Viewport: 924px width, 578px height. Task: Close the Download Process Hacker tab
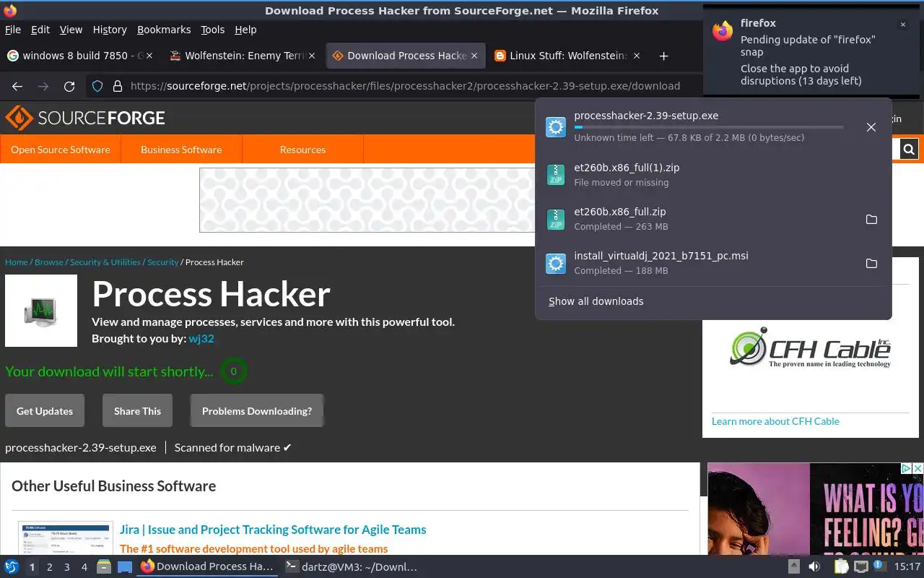tap(474, 56)
